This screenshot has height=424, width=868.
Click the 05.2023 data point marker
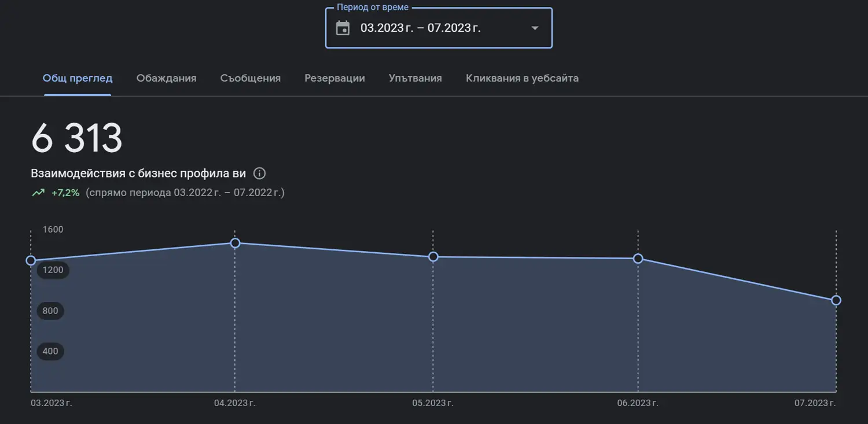click(433, 257)
